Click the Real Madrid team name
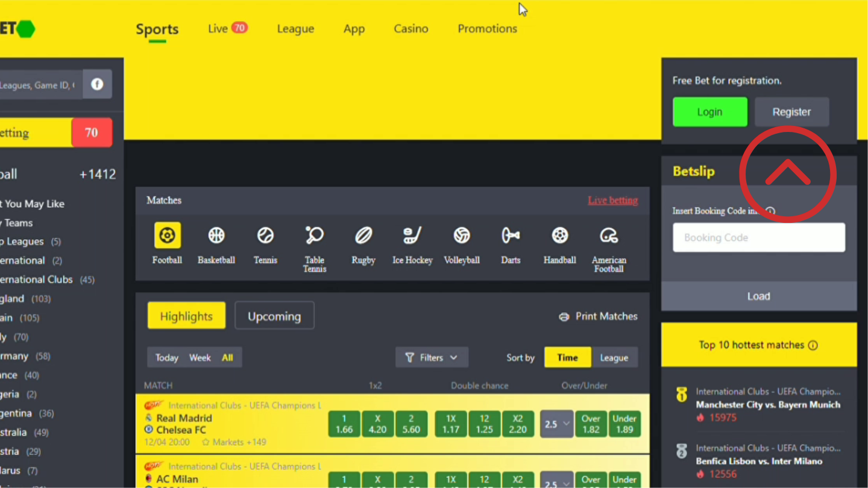This screenshot has height=488, width=868. click(x=184, y=418)
